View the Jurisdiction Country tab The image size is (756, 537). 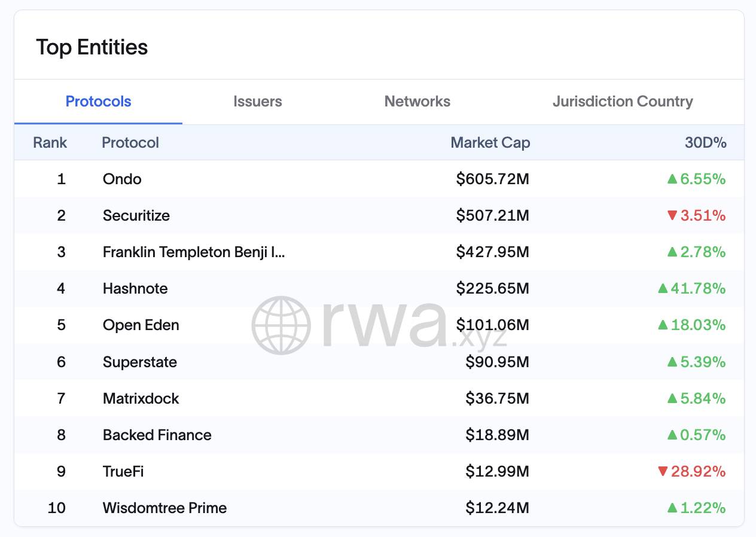click(623, 102)
